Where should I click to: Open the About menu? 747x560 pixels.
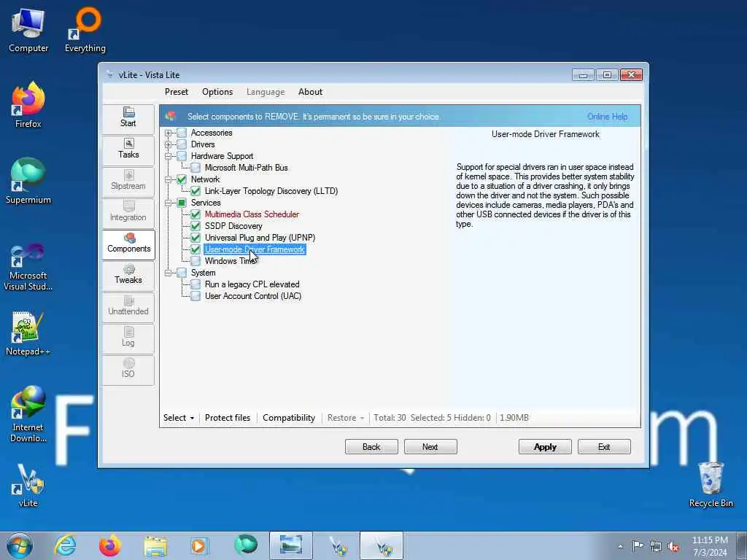click(310, 92)
